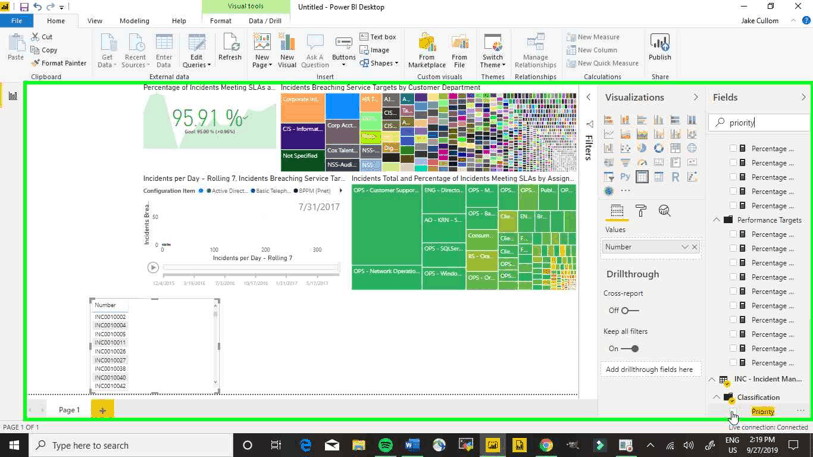This screenshot has height=457, width=813.
Task: Open the Number field dropdown arrow
Action: pos(684,247)
